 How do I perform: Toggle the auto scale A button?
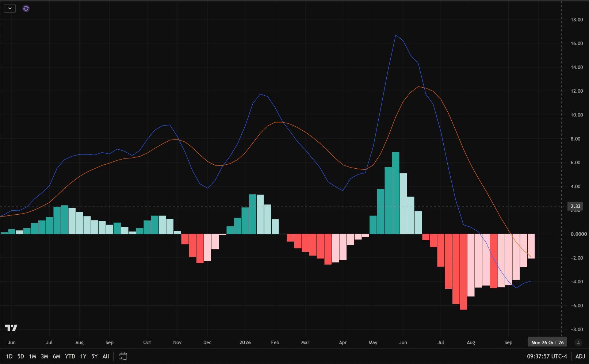(578, 342)
